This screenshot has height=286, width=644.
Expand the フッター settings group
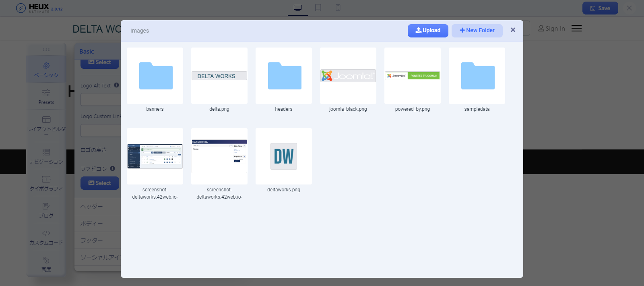point(97,240)
